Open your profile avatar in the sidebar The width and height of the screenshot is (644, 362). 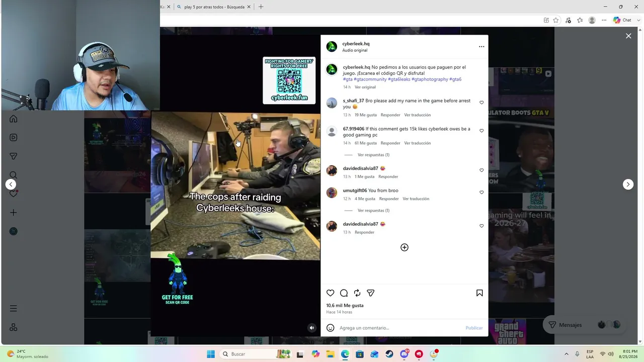[x=14, y=231]
